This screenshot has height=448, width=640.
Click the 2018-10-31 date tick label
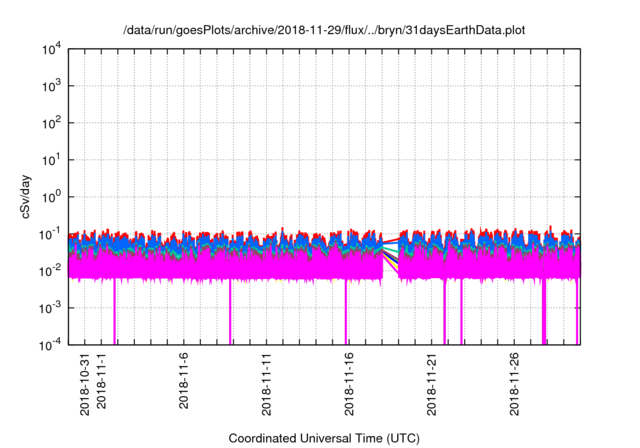click(x=84, y=384)
